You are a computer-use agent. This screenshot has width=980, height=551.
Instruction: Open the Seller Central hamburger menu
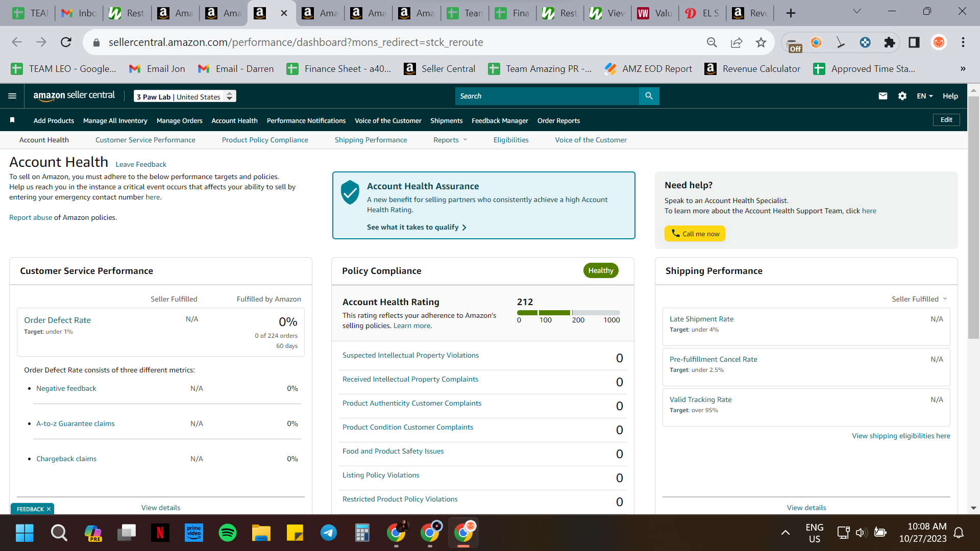[x=12, y=96]
